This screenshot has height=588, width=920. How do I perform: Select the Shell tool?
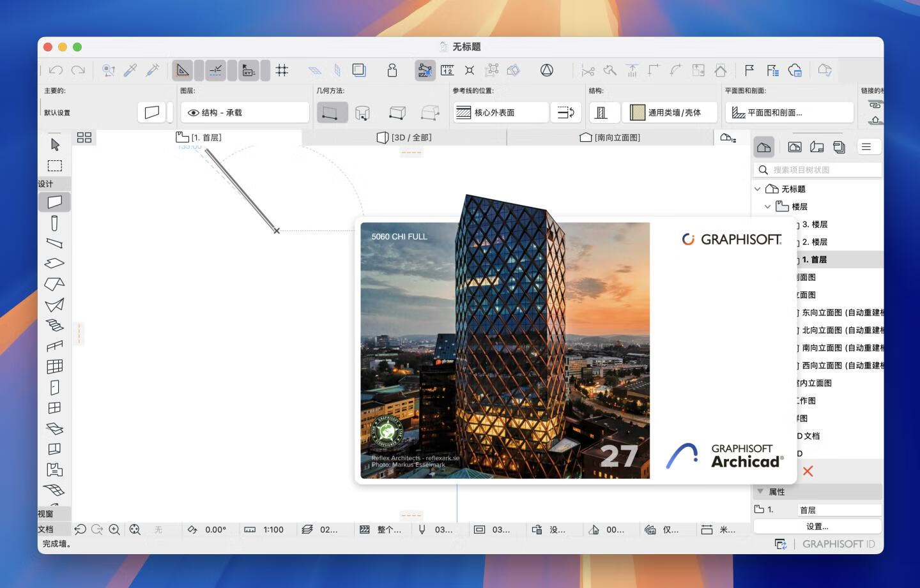click(x=54, y=305)
